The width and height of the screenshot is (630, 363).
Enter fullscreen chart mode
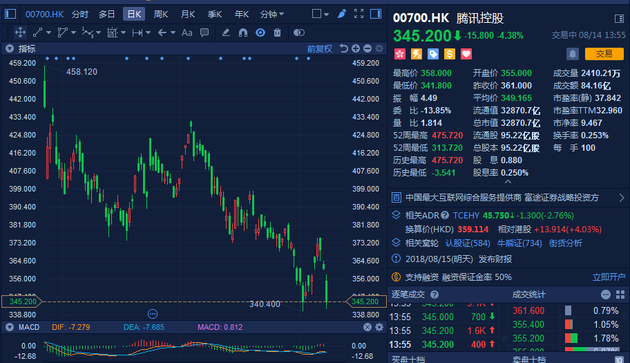coord(359,14)
